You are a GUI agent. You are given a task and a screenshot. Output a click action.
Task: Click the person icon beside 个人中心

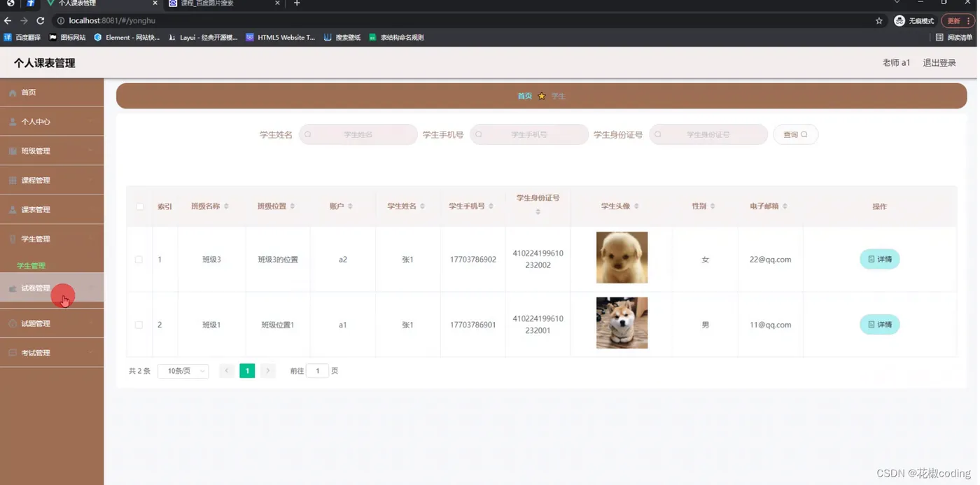pos(13,122)
